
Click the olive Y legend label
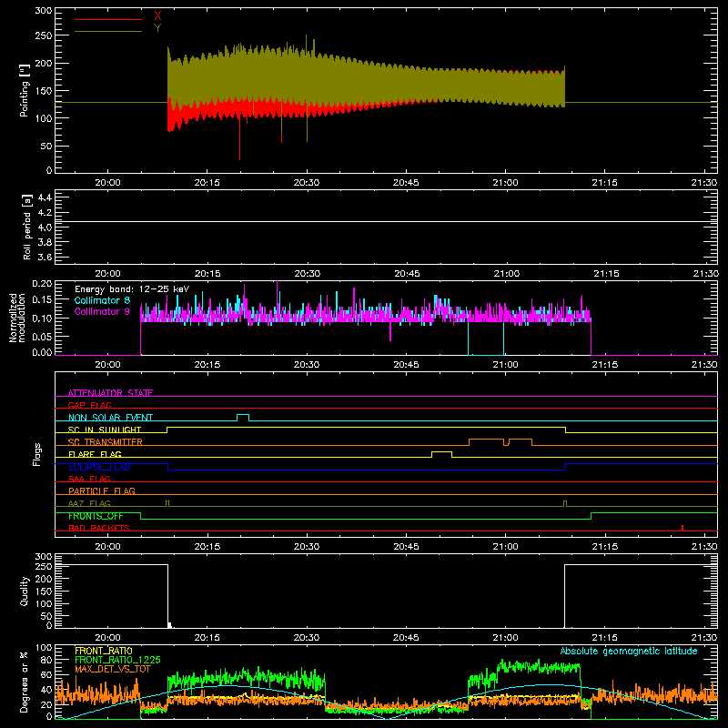pyautogui.click(x=157, y=28)
